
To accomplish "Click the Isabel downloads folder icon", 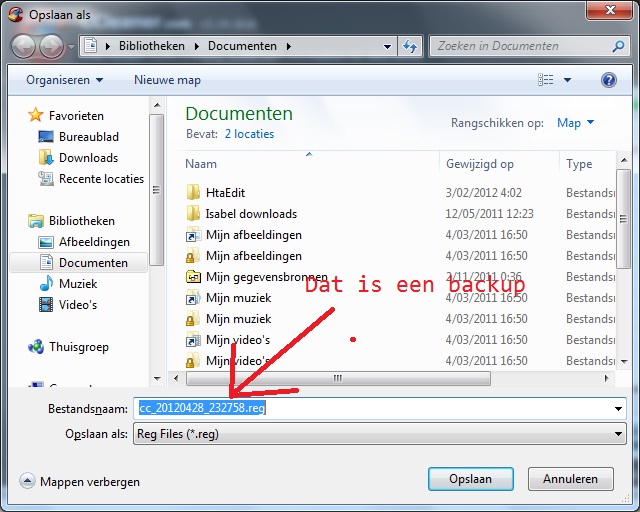I will (193, 214).
